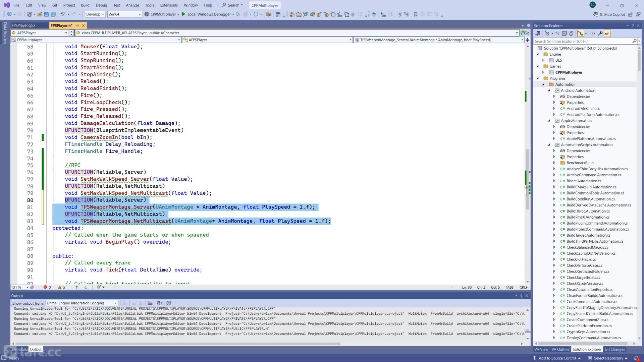Click Sync with Active Document icon
644x362 pixels.
click(x=557, y=33)
